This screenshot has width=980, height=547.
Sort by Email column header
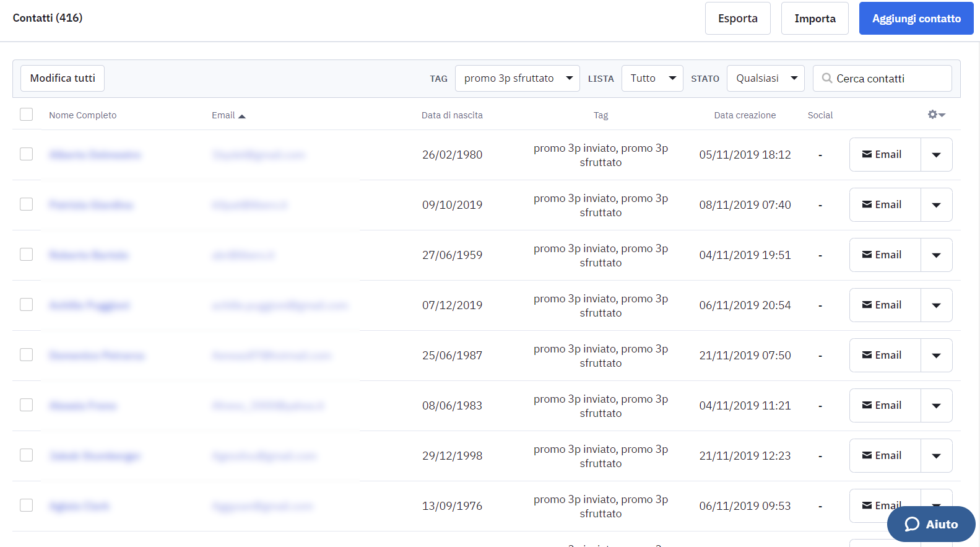223,115
